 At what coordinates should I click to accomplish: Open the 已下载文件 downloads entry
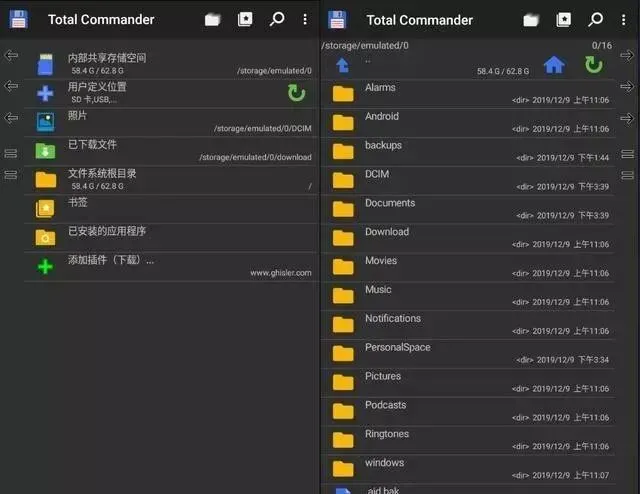click(171, 151)
